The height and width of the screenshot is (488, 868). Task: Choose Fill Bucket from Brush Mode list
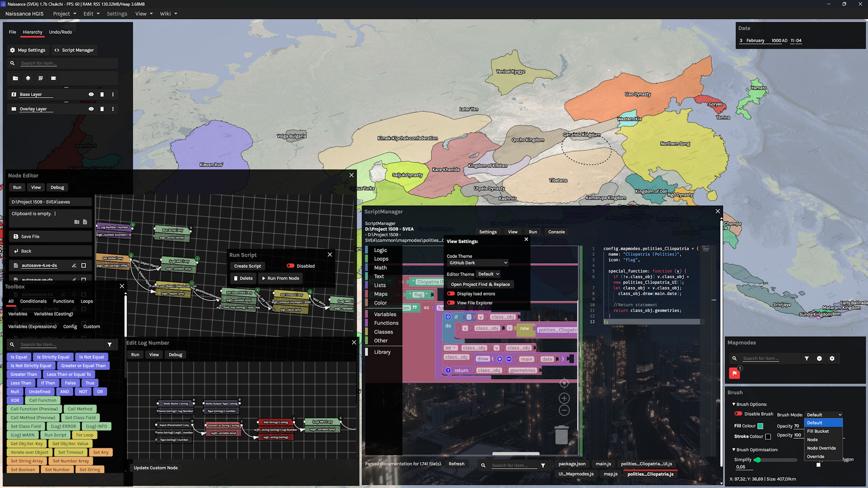818,431
